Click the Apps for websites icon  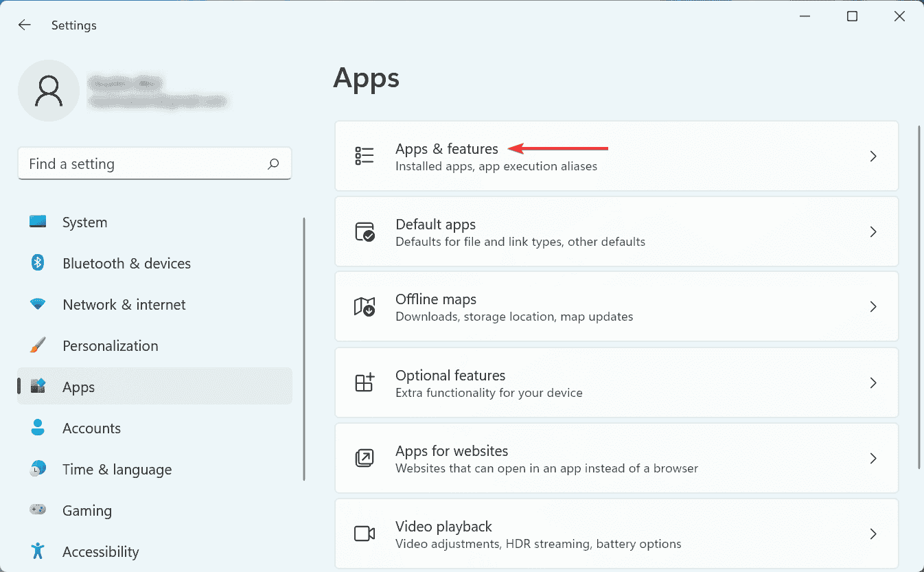tap(365, 458)
